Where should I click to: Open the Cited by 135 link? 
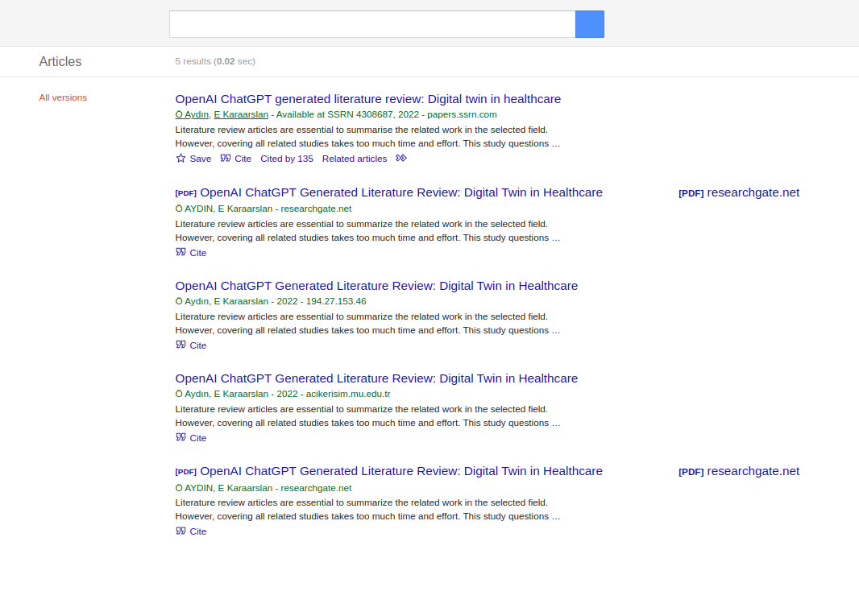tap(287, 159)
